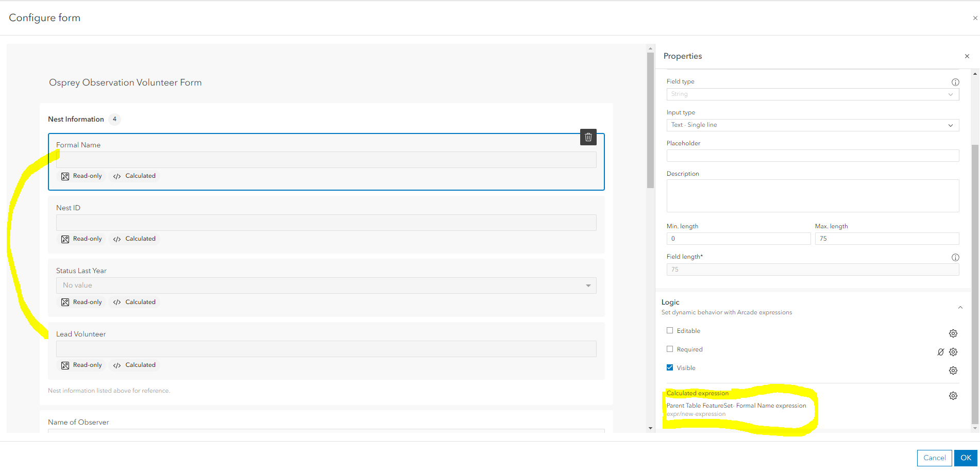Open Status Last Year dropdown

[x=326, y=285]
